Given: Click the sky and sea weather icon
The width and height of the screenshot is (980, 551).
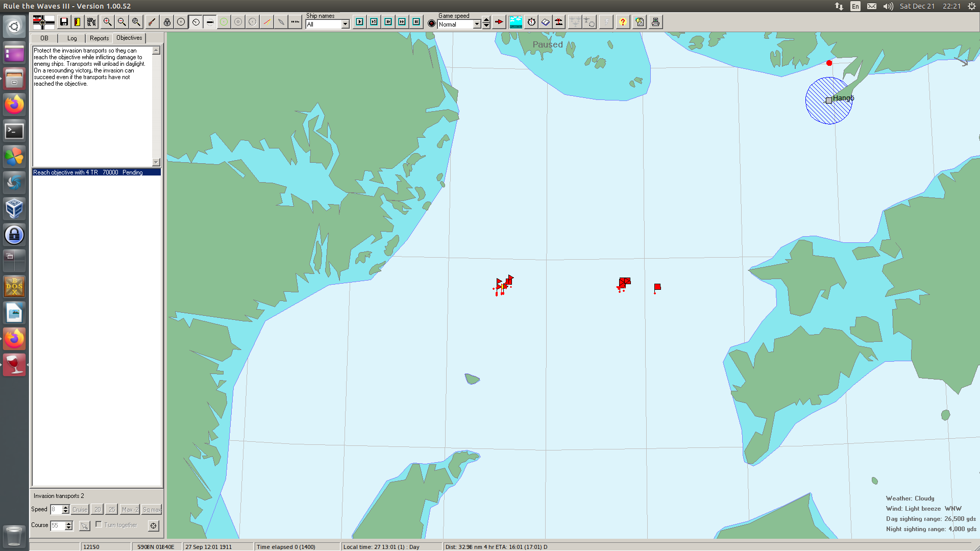Looking at the screenshot, I should tap(516, 22).
